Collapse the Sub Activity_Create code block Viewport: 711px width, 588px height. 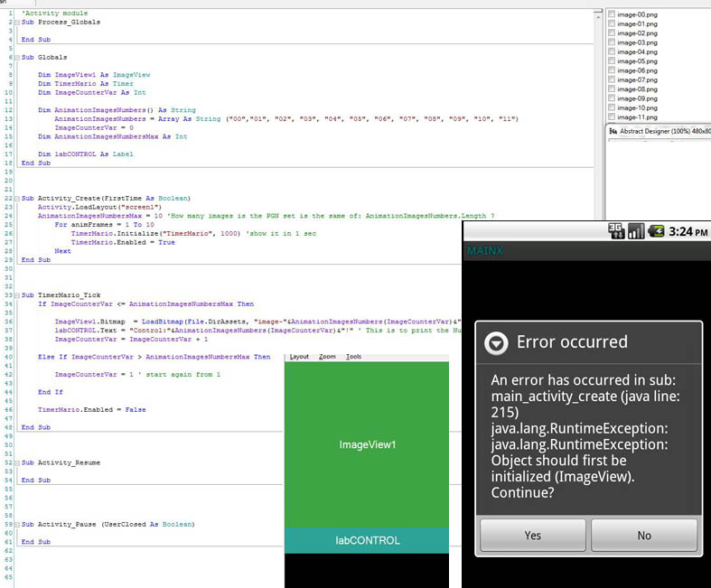coord(17,199)
